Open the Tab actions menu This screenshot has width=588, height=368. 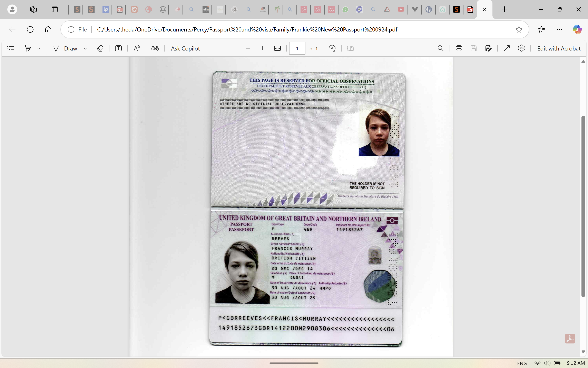(55, 9)
